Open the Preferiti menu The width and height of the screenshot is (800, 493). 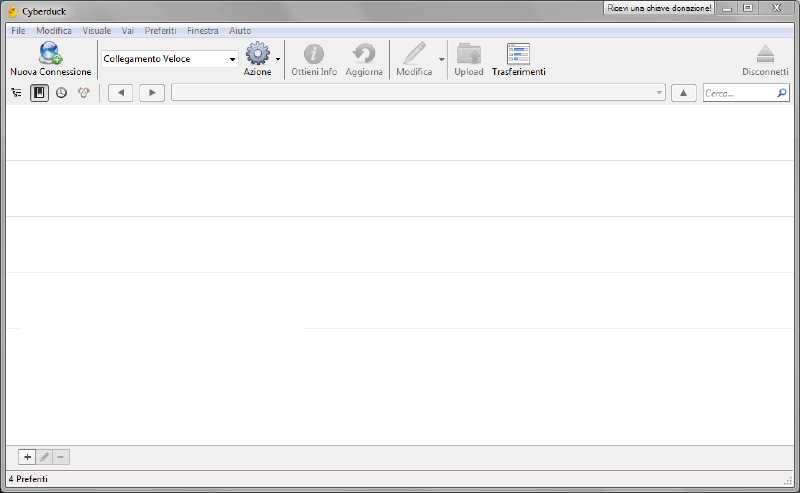pyautogui.click(x=160, y=31)
